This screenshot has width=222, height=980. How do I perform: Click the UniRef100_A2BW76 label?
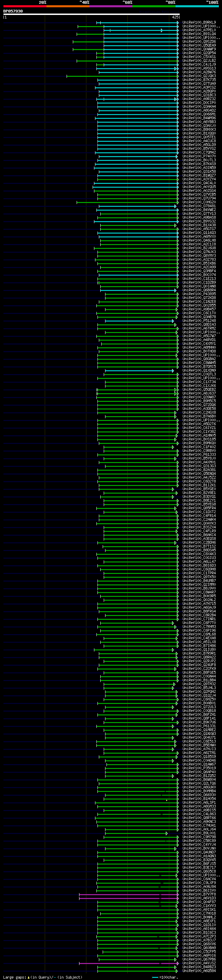199,72
